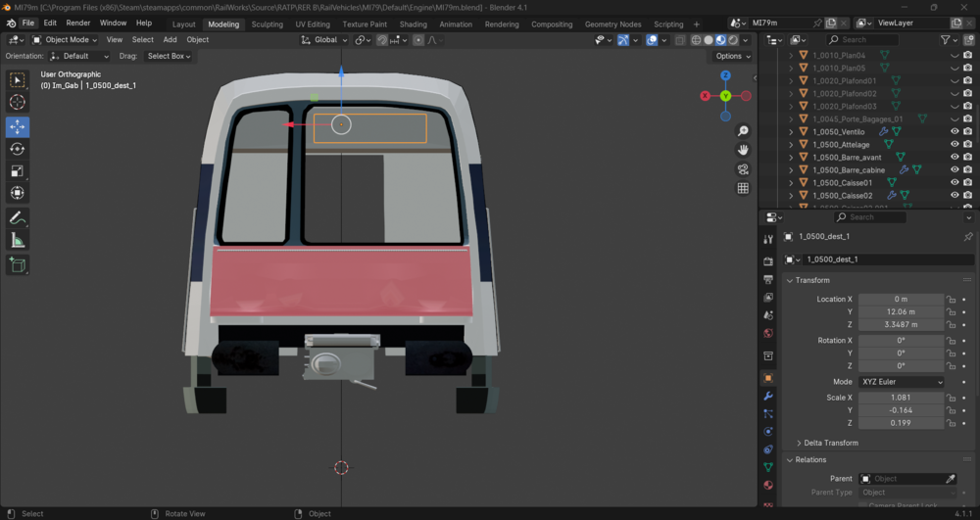The height and width of the screenshot is (520, 980).
Task: Select the Move tool
Action: (x=17, y=126)
